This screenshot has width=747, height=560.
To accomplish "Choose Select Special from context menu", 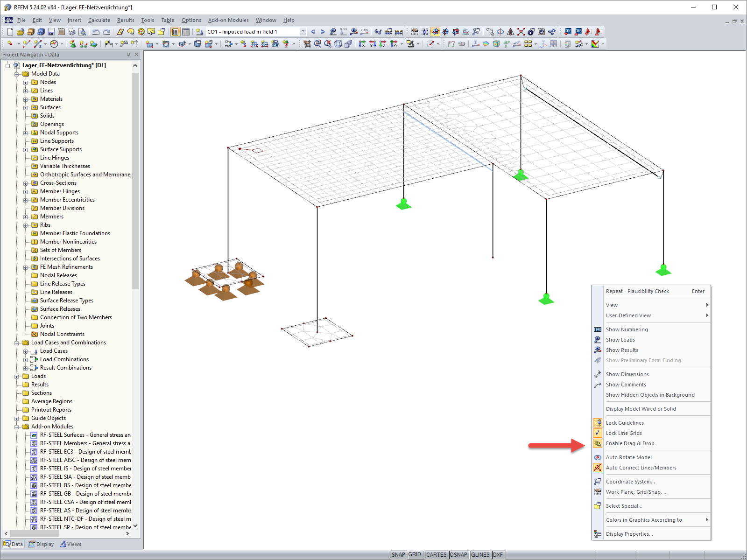I will [x=651, y=506].
